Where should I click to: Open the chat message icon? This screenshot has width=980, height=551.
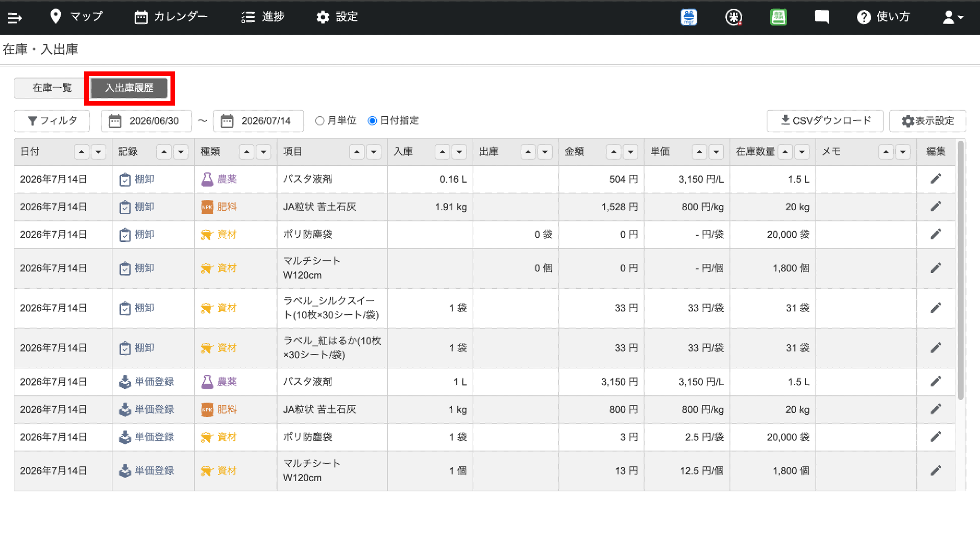(x=822, y=17)
